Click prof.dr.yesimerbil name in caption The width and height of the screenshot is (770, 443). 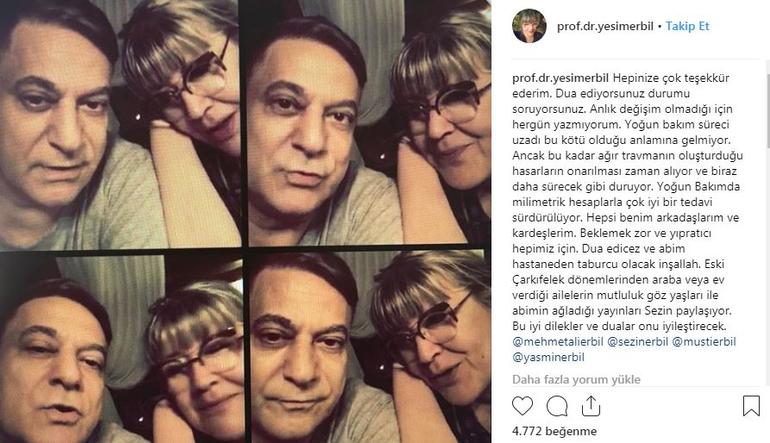(x=560, y=78)
